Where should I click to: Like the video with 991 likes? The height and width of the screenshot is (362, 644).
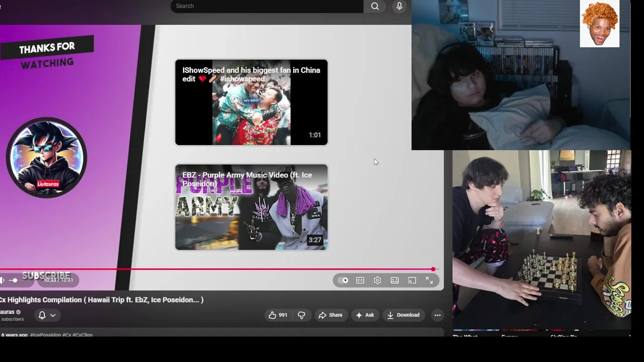[x=278, y=315]
